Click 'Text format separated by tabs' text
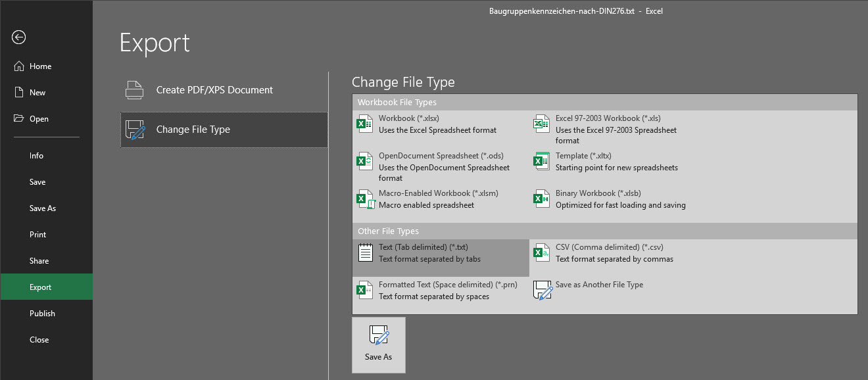 [429, 259]
